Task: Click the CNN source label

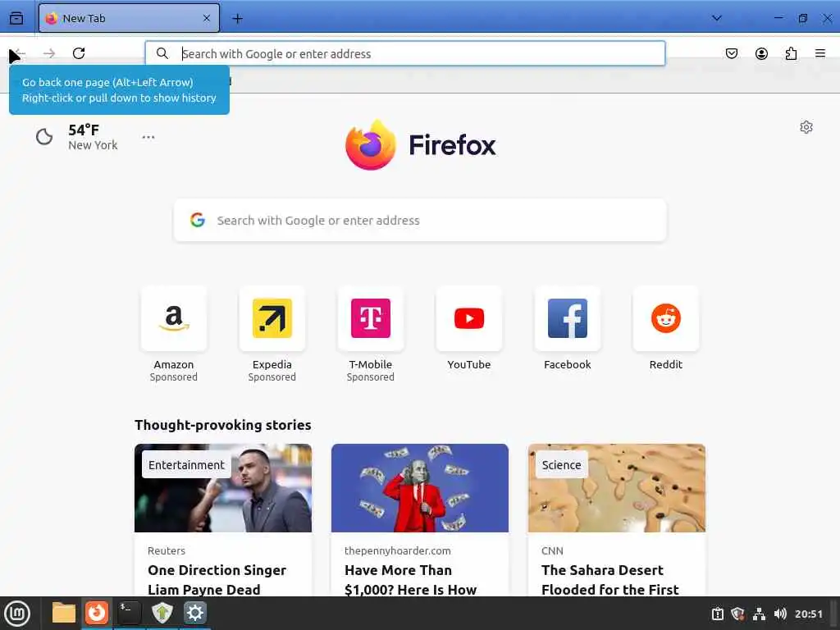Action: click(552, 550)
